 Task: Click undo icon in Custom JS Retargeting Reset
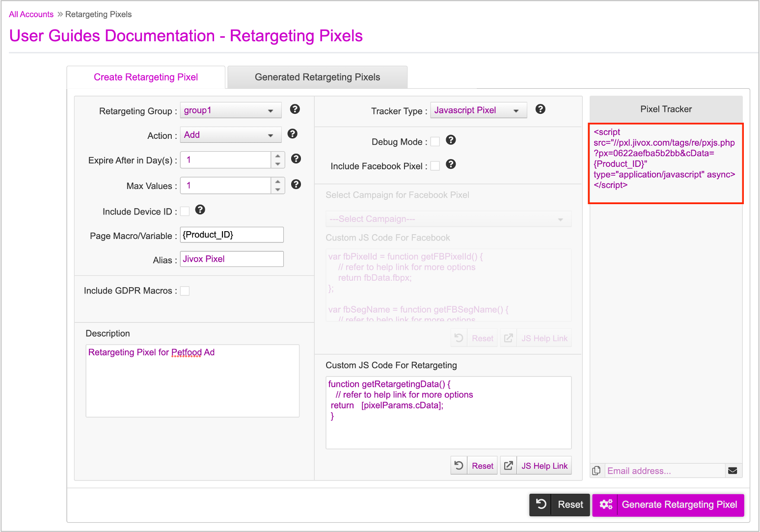459,465
